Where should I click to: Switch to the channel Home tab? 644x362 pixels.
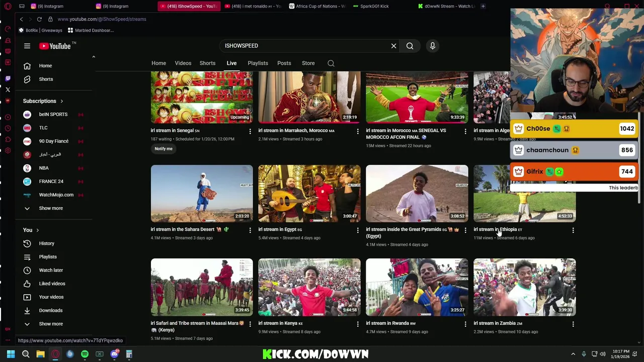click(158, 63)
